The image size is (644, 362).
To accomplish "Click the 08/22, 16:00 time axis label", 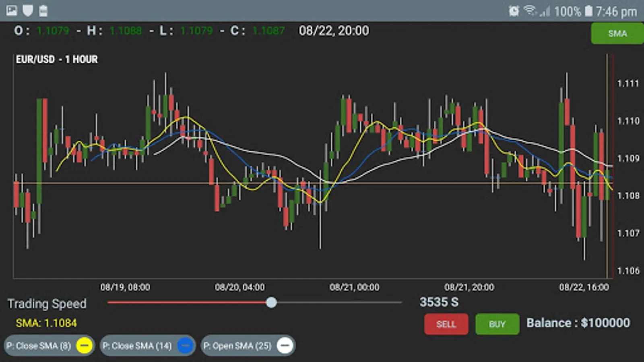I will pos(584,287).
